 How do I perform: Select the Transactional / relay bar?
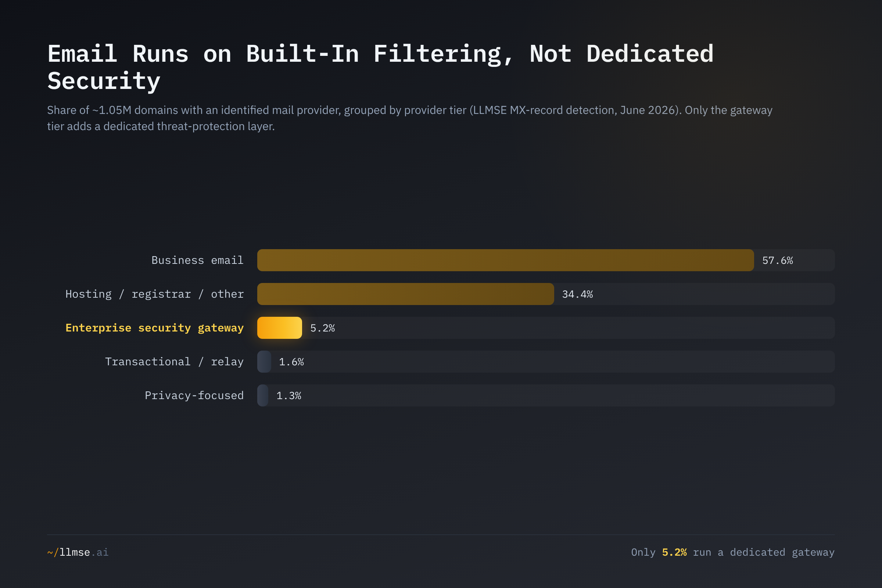[264, 362]
